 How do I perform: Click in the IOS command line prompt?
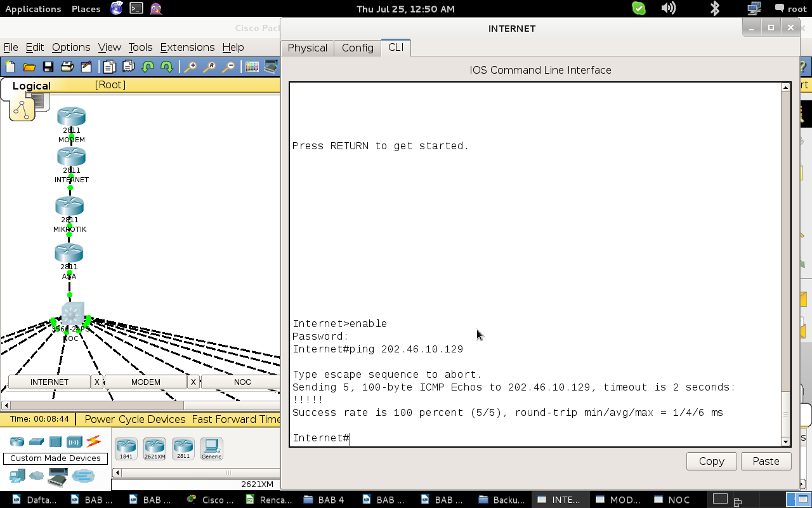tap(535, 438)
